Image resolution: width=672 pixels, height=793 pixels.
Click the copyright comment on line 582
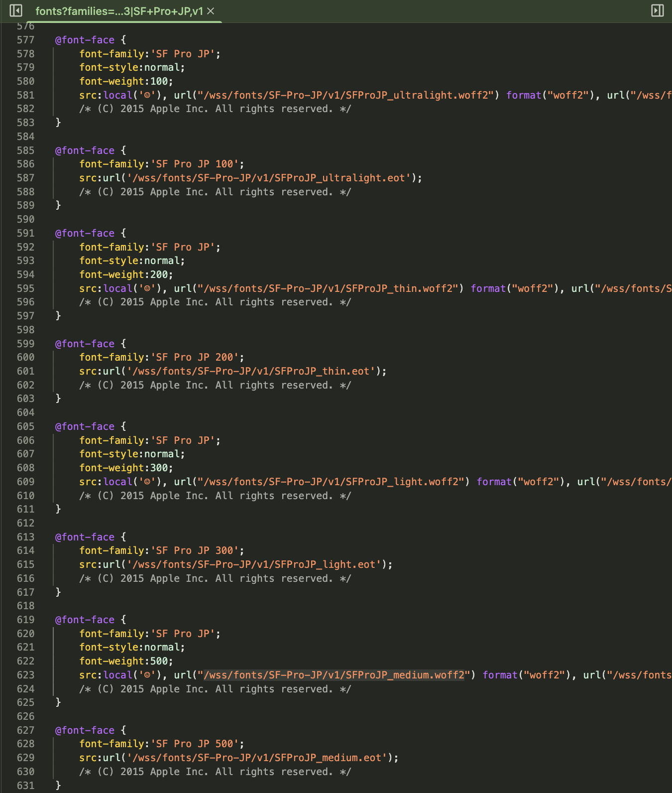click(x=215, y=109)
